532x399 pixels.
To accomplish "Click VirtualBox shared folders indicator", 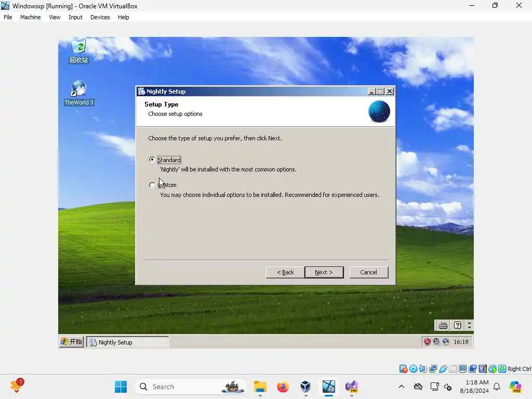I will pyautogui.click(x=453, y=369).
